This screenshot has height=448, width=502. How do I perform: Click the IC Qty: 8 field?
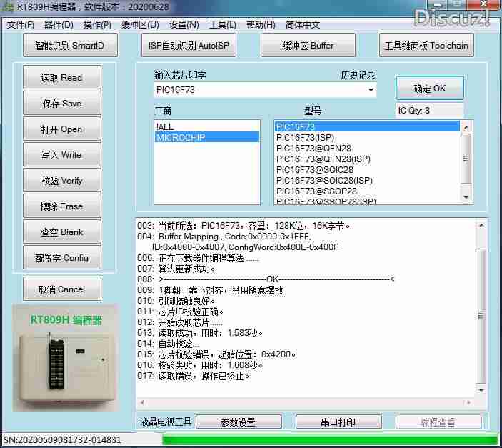point(429,111)
